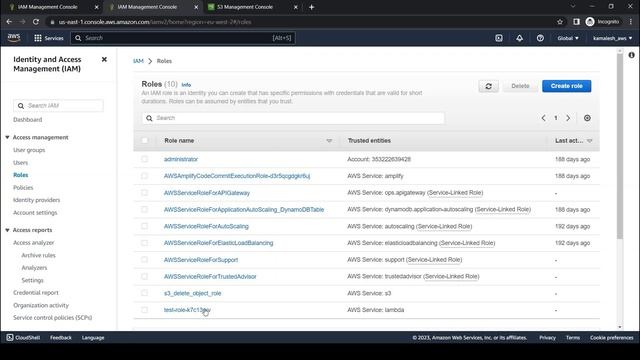Open the Incognito profile icon
The width and height of the screenshot is (640, 360).
point(602,22)
